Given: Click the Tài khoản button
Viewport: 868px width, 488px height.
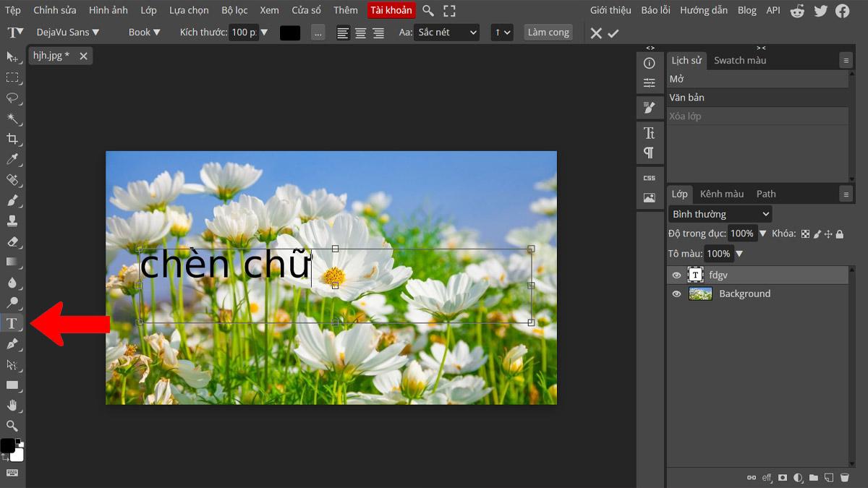Looking at the screenshot, I should tap(391, 10).
